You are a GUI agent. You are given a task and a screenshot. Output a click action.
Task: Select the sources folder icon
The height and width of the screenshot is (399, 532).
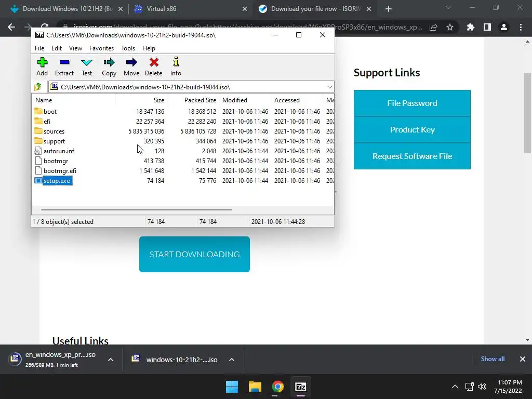[38, 131]
